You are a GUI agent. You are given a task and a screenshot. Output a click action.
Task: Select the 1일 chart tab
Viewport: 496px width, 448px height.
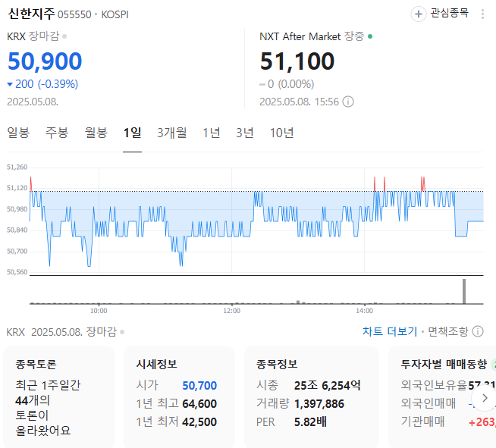[132, 133]
